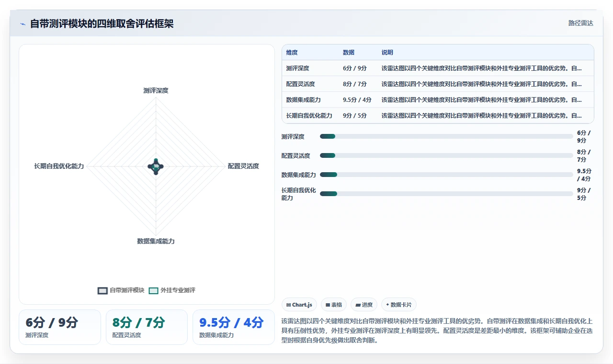Click the 路径雷达 label in header
The width and height of the screenshot is (613, 364).
click(580, 23)
